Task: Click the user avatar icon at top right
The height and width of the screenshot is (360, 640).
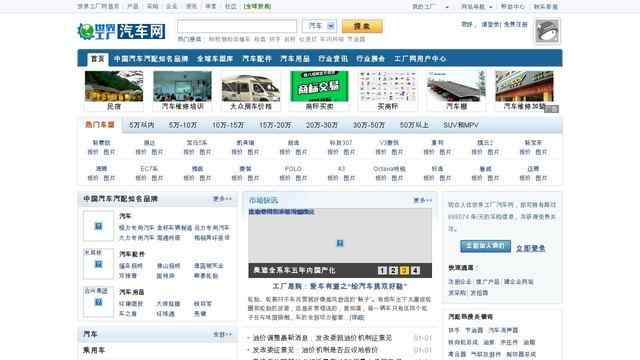Action: pos(547,31)
